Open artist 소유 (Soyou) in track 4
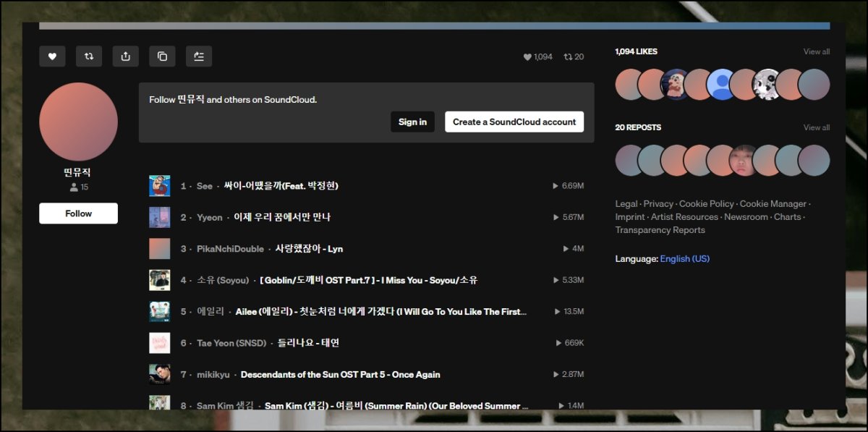Viewport: 868px width, 432px height. 223,280
